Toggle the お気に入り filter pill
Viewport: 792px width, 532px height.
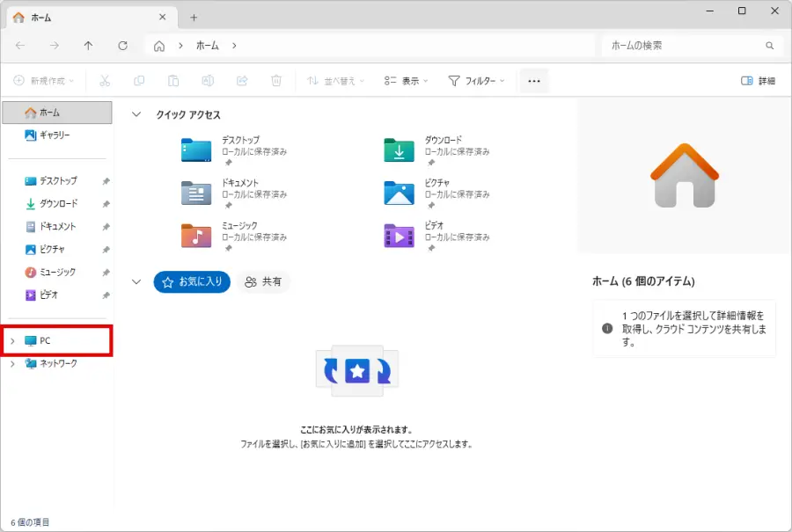tap(192, 281)
